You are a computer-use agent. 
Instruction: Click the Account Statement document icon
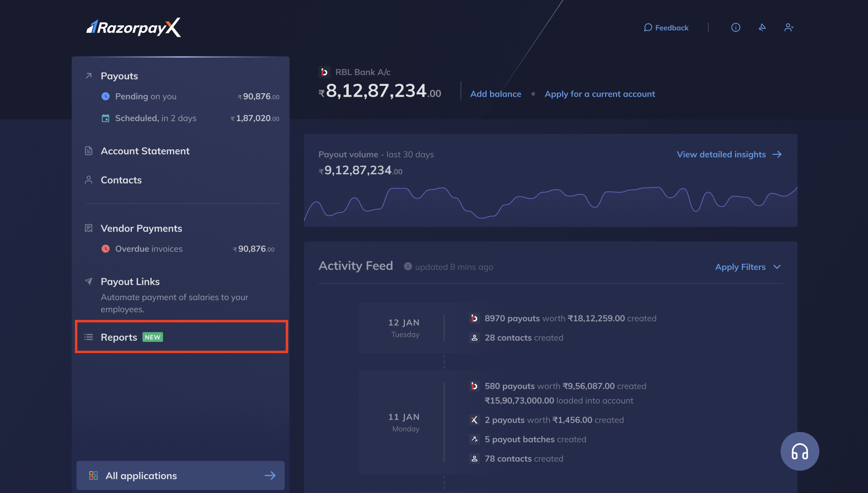(89, 151)
